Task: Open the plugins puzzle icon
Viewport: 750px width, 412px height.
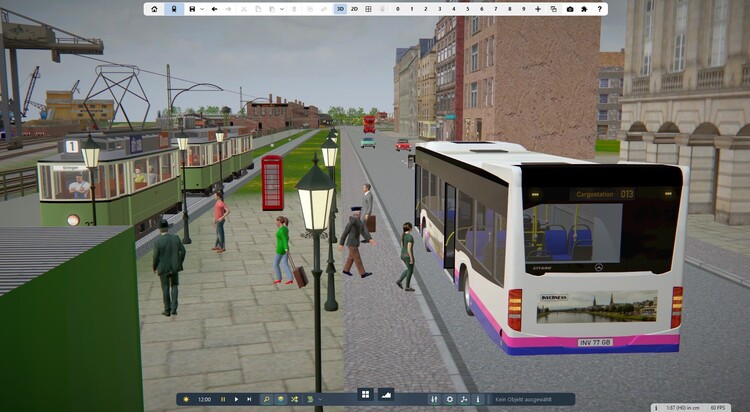Action: pyautogui.click(x=584, y=9)
